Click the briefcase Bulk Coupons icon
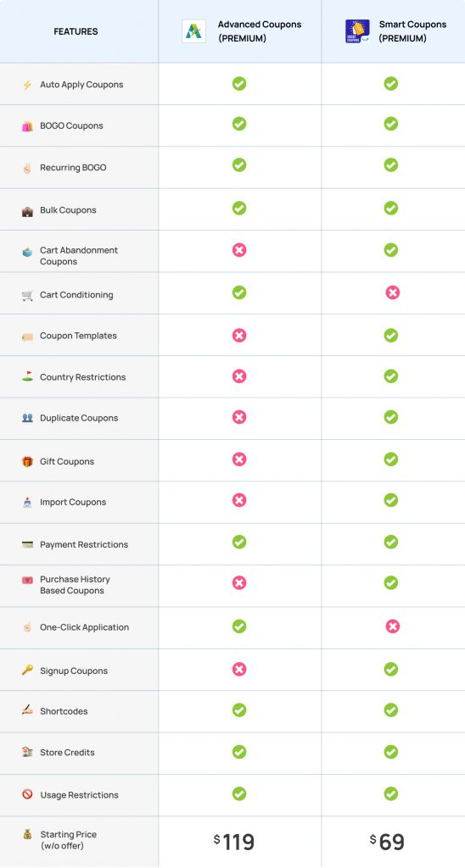The image size is (465, 868). coord(27,211)
